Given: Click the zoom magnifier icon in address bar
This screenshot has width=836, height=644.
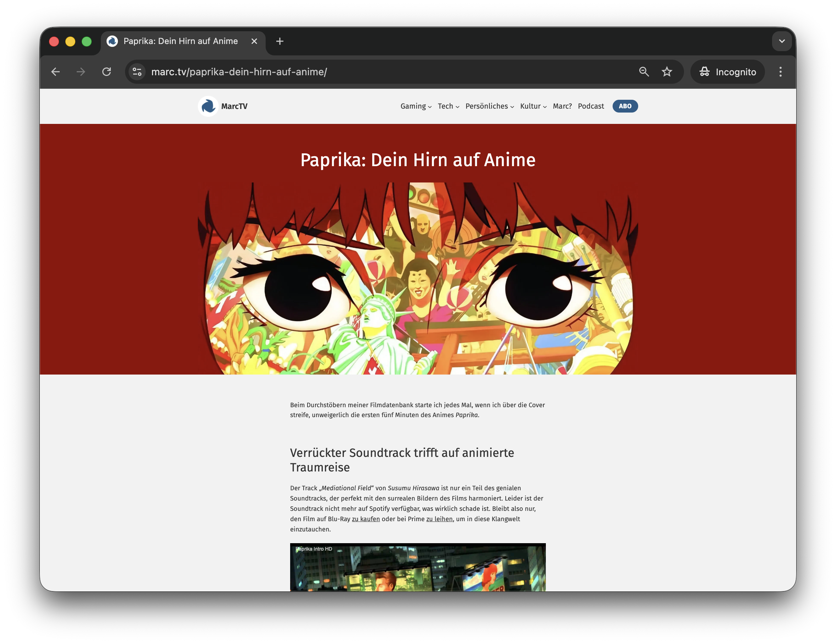Looking at the screenshot, I should pyautogui.click(x=644, y=72).
